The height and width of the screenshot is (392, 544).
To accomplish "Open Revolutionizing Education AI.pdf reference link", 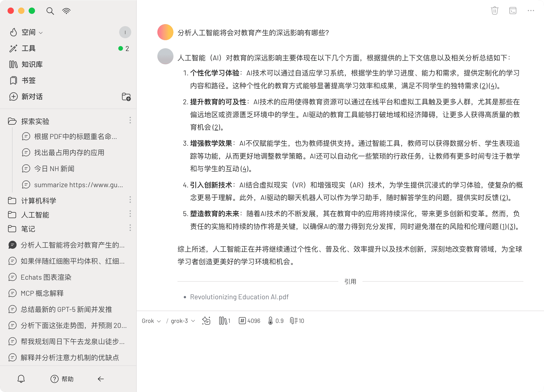I will tap(239, 297).
